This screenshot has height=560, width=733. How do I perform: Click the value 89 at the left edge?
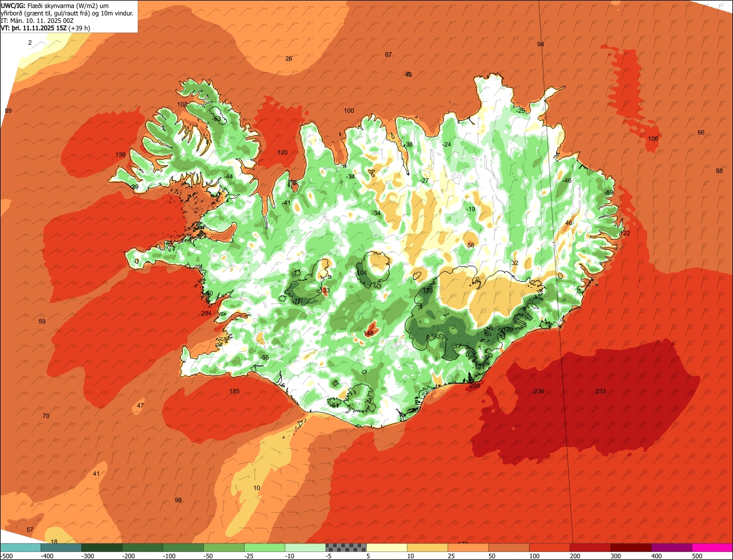point(8,111)
